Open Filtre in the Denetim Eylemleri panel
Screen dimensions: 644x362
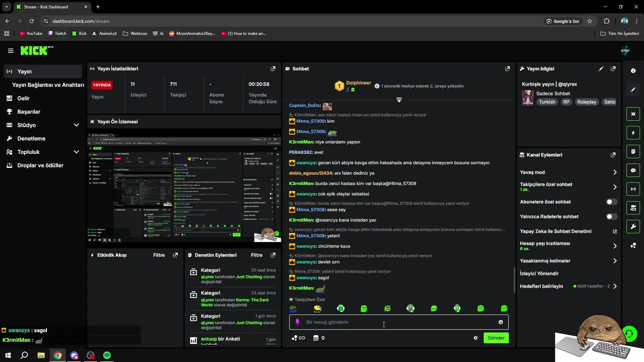[x=257, y=255]
